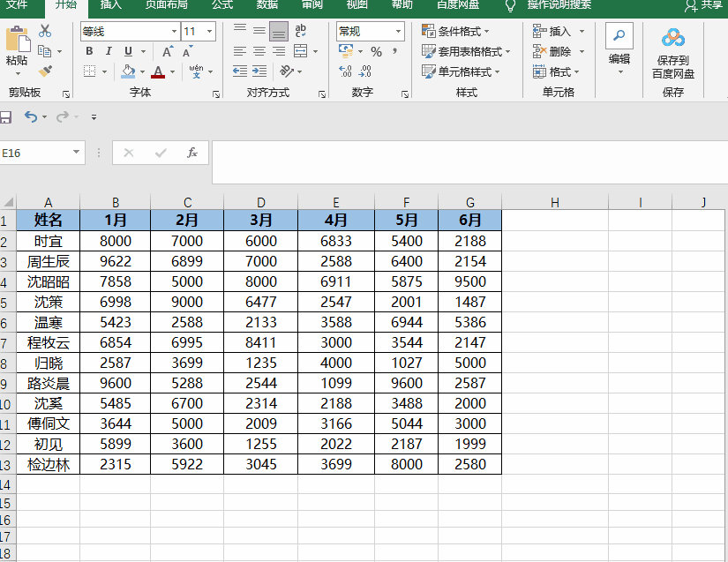Switch to the 插入 (Insert) tab
The height and width of the screenshot is (562, 728).
pos(111,4)
